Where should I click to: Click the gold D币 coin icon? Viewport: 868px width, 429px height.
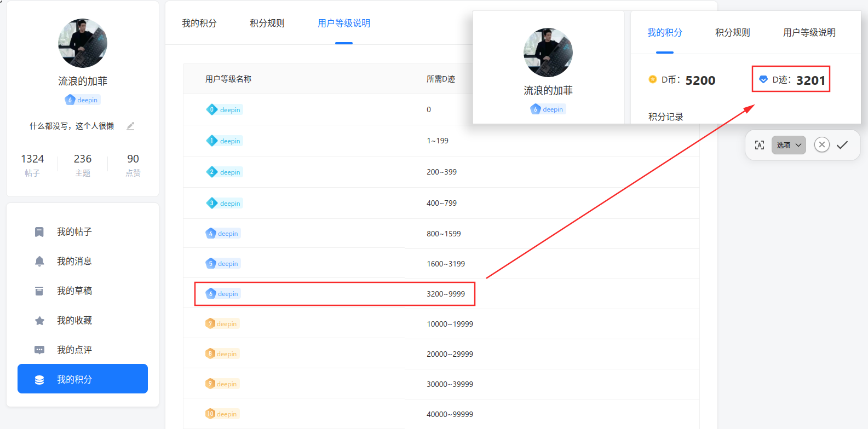click(x=653, y=79)
